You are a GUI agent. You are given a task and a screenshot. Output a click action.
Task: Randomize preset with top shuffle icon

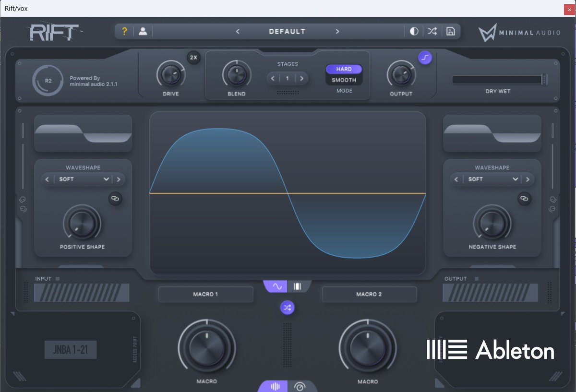[432, 32]
